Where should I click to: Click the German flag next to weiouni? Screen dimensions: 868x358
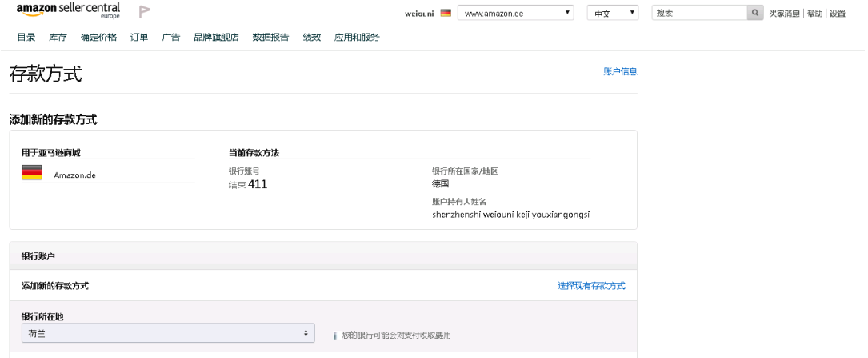coord(446,13)
